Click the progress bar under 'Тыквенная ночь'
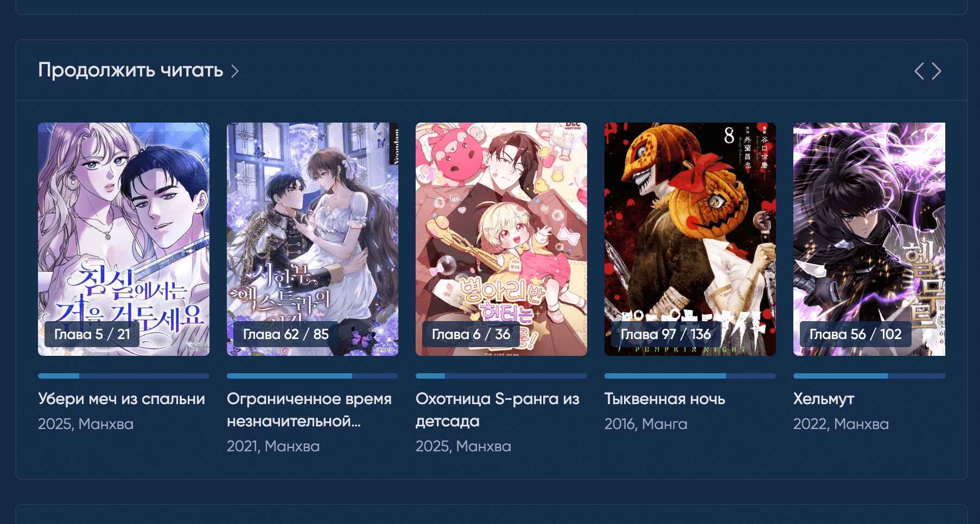This screenshot has width=980, height=524. (690, 376)
